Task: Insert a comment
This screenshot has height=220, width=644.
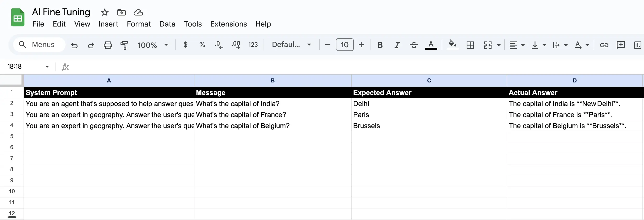Action: (621, 45)
